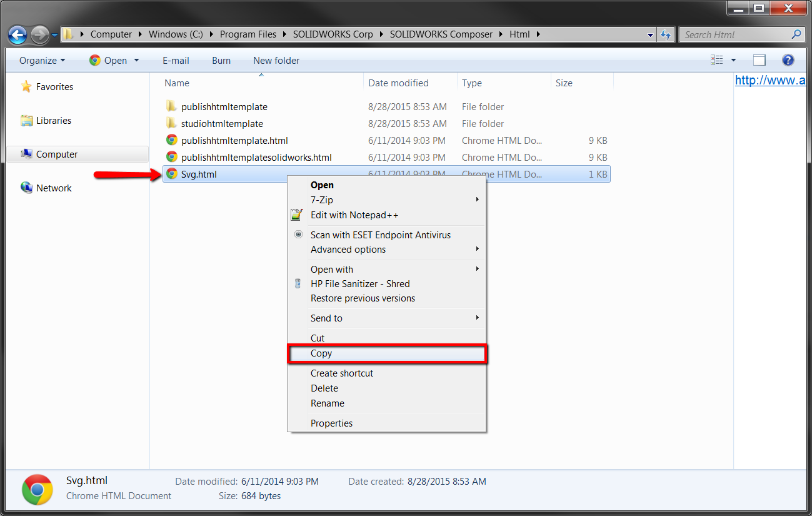Image resolution: width=812 pixels, height=516 pixels.
Task: Click the Computer breadcrumb in address bar
Action: (111, 34)
